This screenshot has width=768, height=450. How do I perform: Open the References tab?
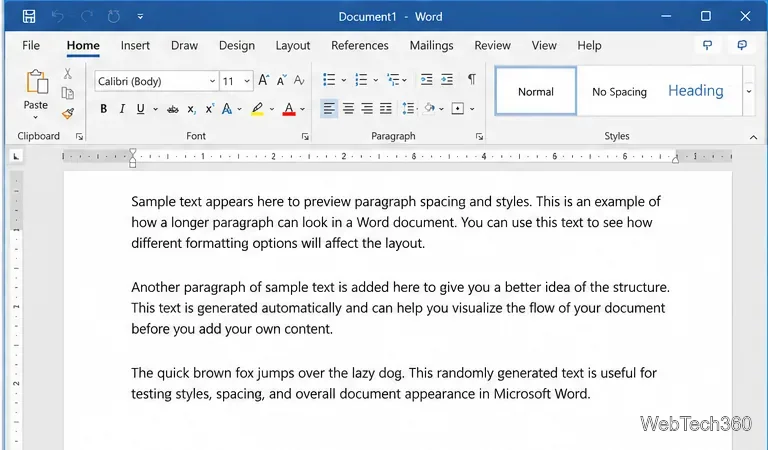[360, 46]
